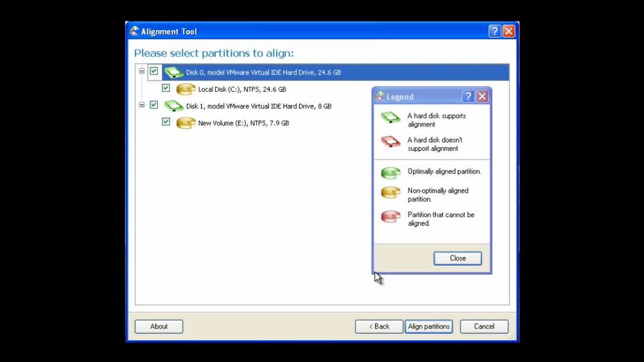This screenshot has width=644, height=362.
Task: Click the Disk 0 green hard disk icon
Action: (174, 72)
